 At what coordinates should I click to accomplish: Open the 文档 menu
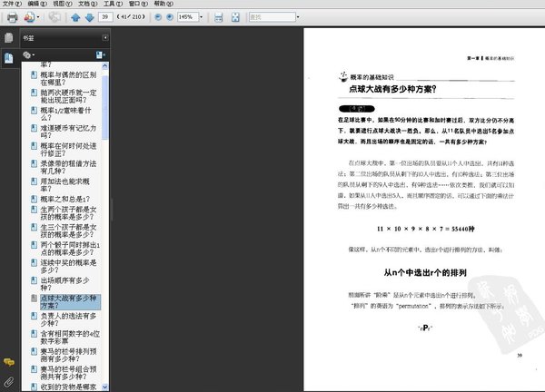(x=88, y=4)
